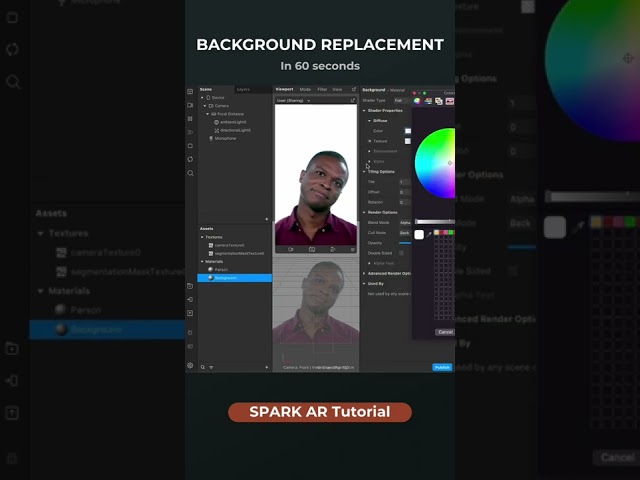Select the color wheel tab in Colors window
The width and height of the screenshot is (640, 480).
[x=417, y=101]
